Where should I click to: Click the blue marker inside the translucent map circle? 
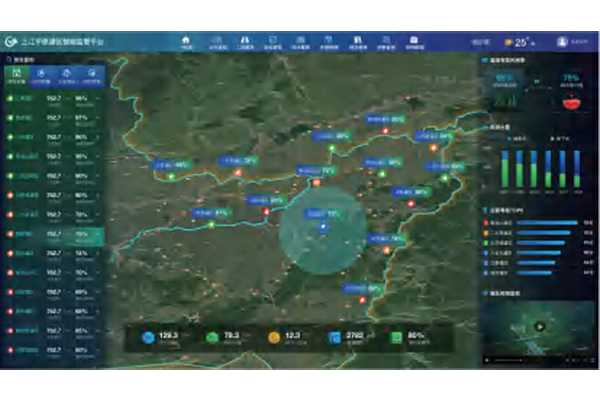[x=323, y=228]
